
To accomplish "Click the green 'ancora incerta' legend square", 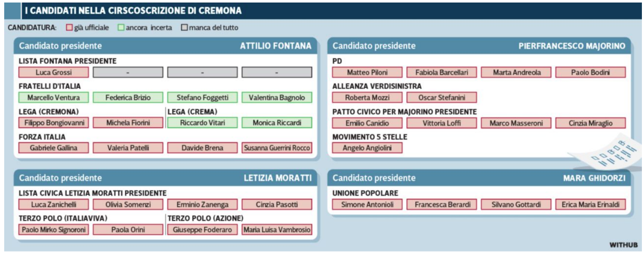I will coord(121,28).
